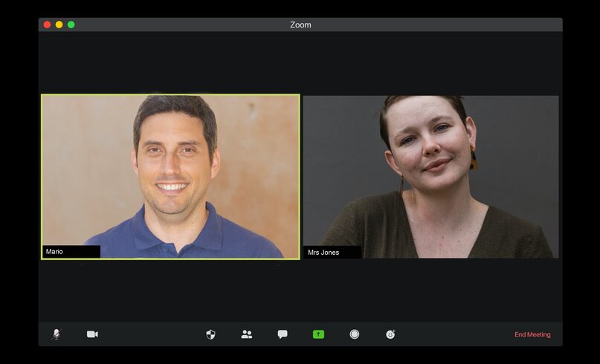Minimize the Zoom window with yellow button
The width and height of the screenshot is (600, 364).
[x=59, y=25]
